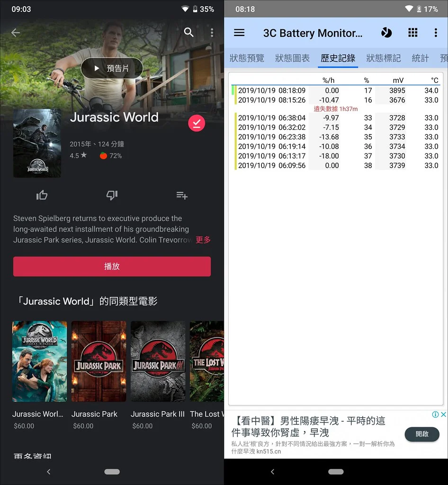
Task: Tap the home pill under the movie app
Action: point(112,472)
